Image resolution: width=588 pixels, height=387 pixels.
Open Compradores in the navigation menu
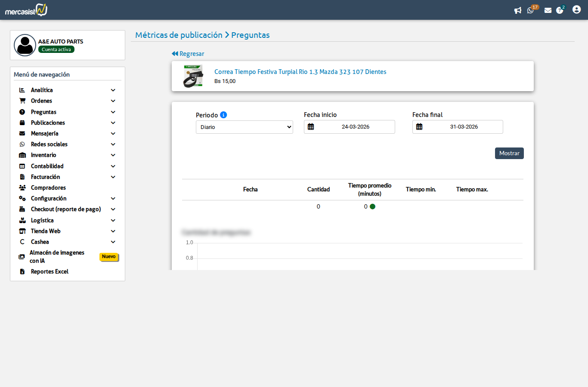click(68, 187)
